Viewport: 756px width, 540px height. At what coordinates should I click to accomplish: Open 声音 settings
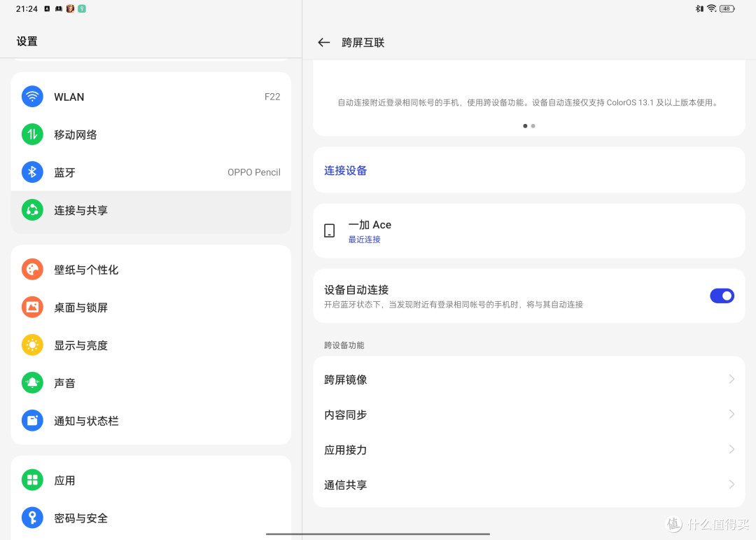pos(151,382)
